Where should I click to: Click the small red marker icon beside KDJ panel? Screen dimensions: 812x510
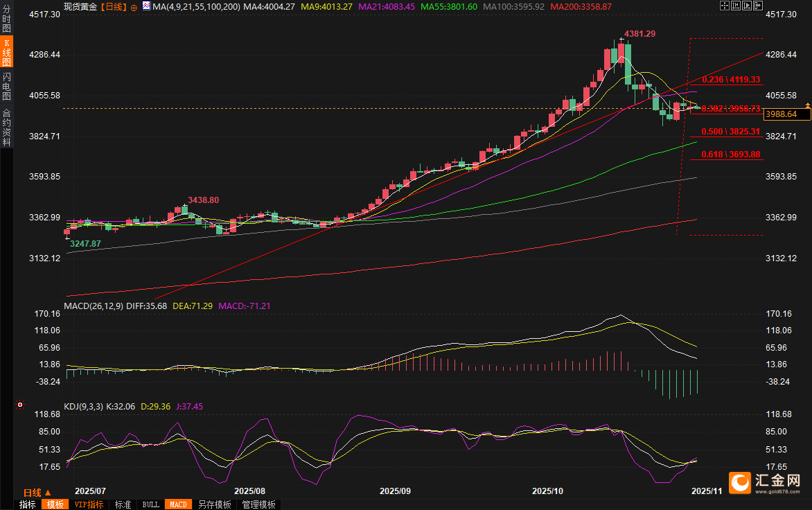click(x=20, y=404)
